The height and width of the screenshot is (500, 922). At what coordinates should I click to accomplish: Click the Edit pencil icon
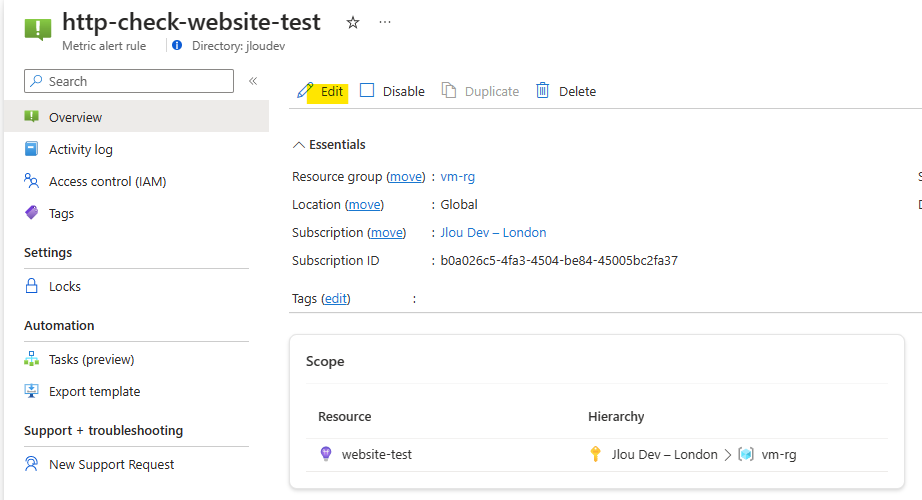coord(305,91)
